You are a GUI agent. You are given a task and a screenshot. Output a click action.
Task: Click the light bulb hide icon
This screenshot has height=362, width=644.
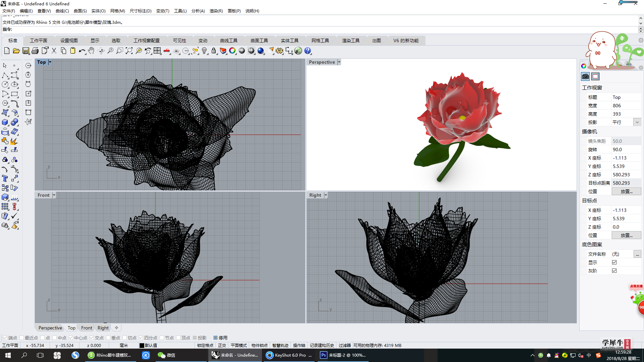(204, 51)
